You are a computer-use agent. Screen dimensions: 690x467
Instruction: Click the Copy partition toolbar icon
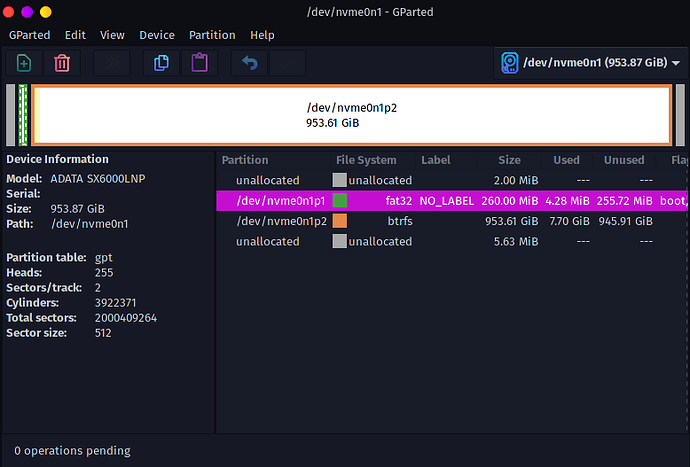coord(161,63)
